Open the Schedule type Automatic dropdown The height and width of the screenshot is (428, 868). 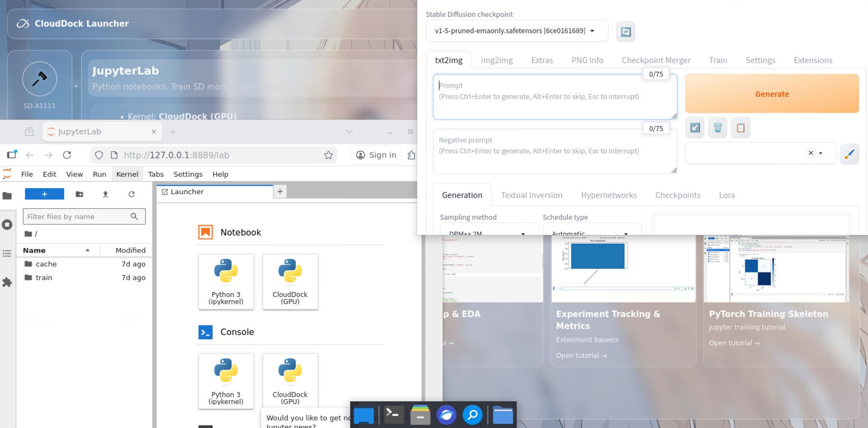pos(591,233)
